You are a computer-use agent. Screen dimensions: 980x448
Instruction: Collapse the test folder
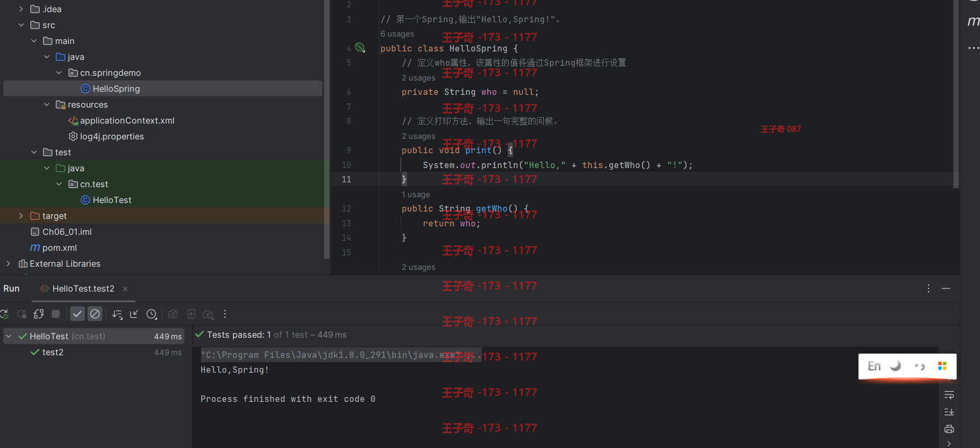click(34, 152)
